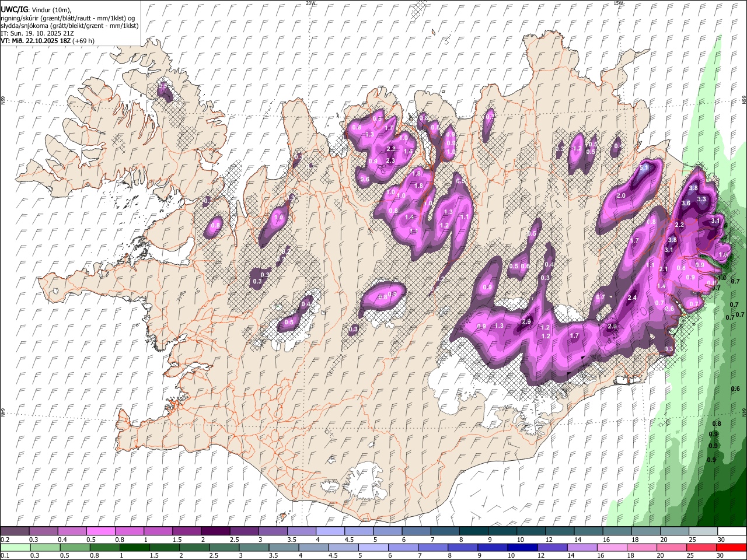The width and height of the screenshot is (747, 560).
Task: Click the '20W' longitude label
Action: point(310,3)
